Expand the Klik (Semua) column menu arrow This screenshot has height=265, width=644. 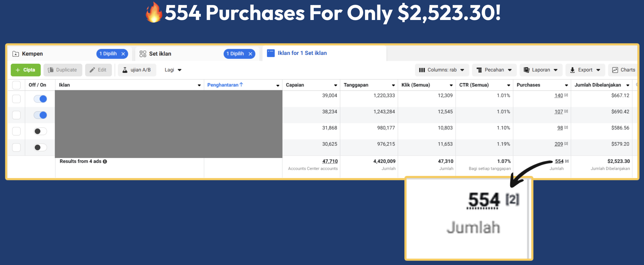click(x=451, y=85)
